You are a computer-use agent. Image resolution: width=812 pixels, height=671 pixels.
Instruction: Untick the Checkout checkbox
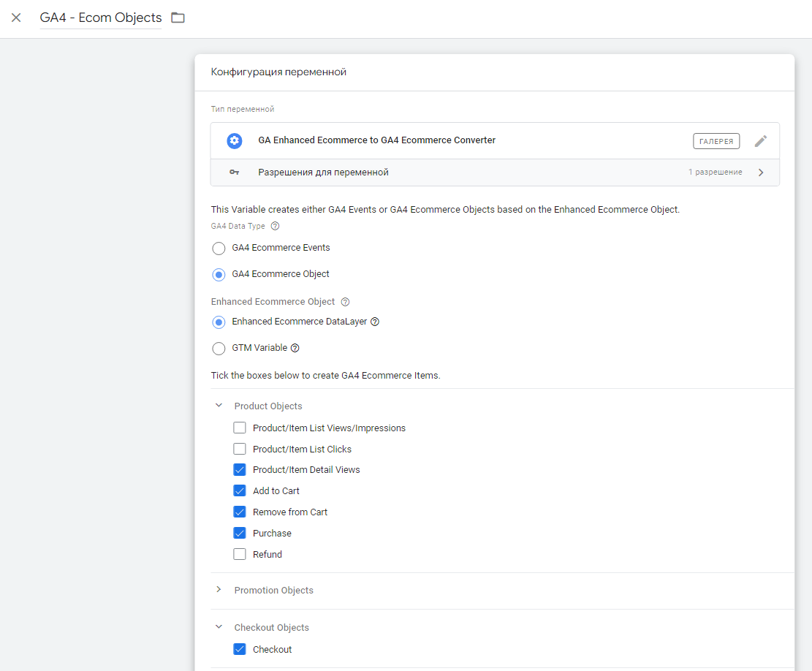[239, 649]
